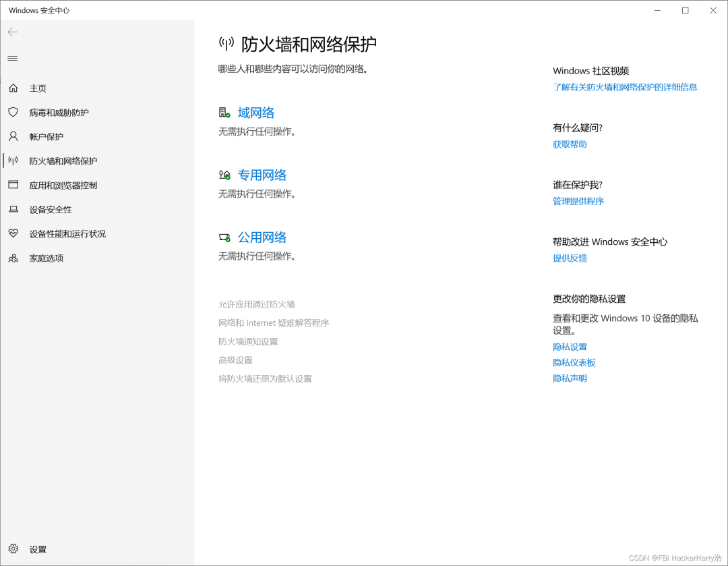728x566 pixels.
Task: 点击设备安全性图标
Action: pos(13,209)
